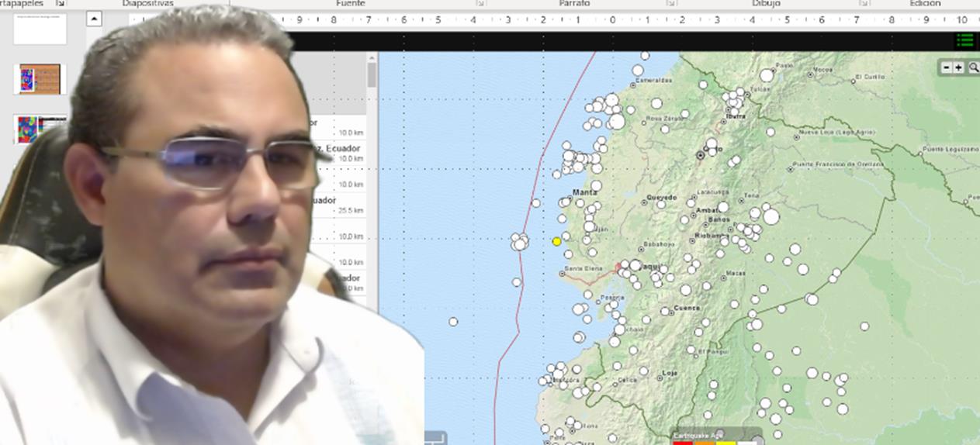Select the first blank slide thumbnail
The height and width of the screenshot is (445, 980).
(x=40, y=29)
